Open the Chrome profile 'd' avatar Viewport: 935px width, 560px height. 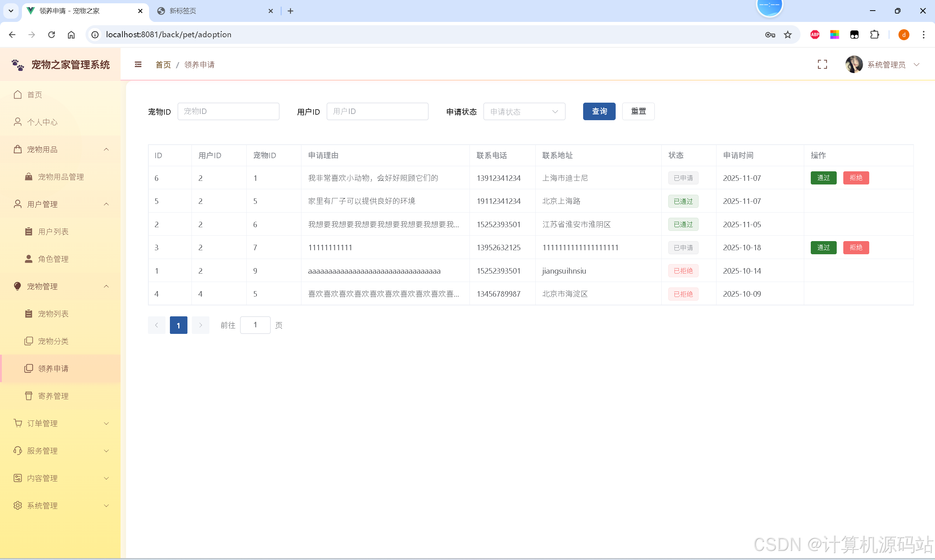904,35
